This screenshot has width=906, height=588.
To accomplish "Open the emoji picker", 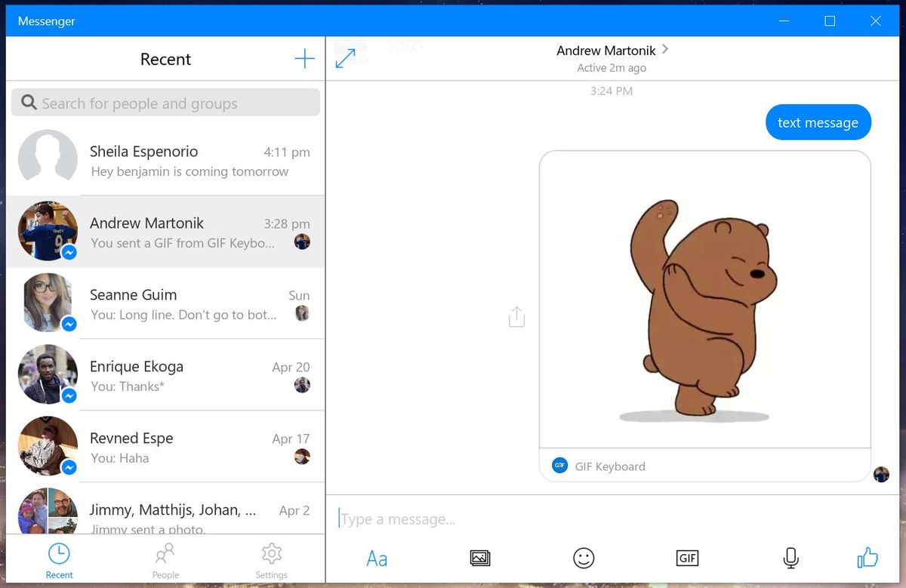I will click(x=584, y=559).
